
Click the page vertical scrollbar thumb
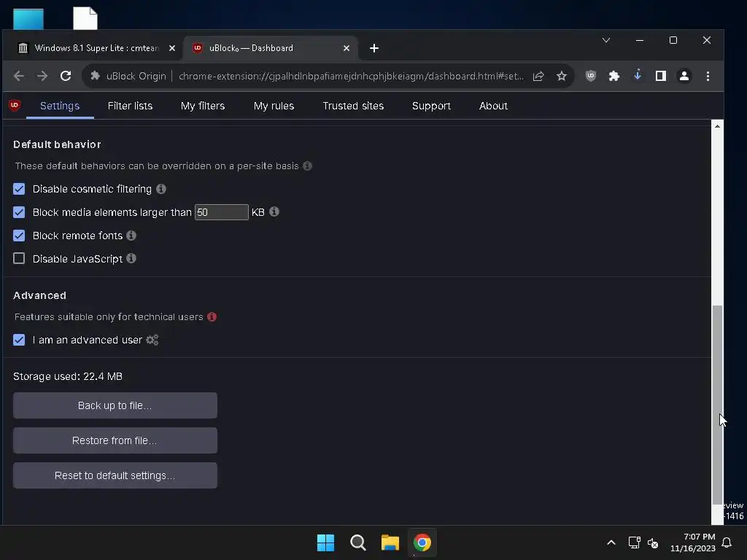717,405
